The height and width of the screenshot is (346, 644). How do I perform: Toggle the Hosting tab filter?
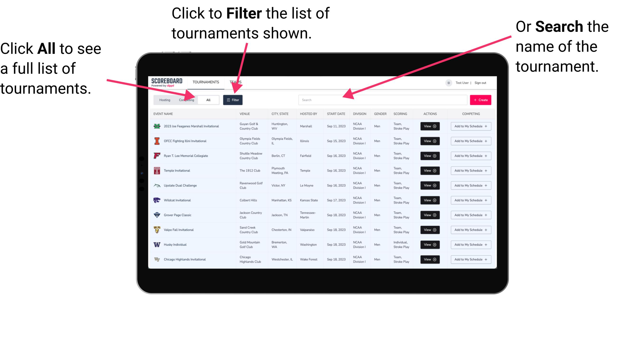[164, 99]
